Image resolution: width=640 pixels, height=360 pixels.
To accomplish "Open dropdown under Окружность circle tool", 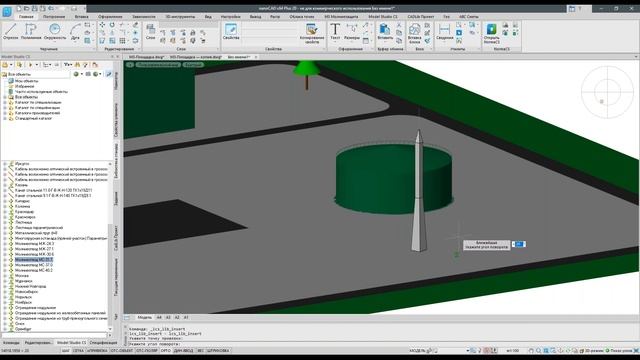I will click(x=55, y=42).
